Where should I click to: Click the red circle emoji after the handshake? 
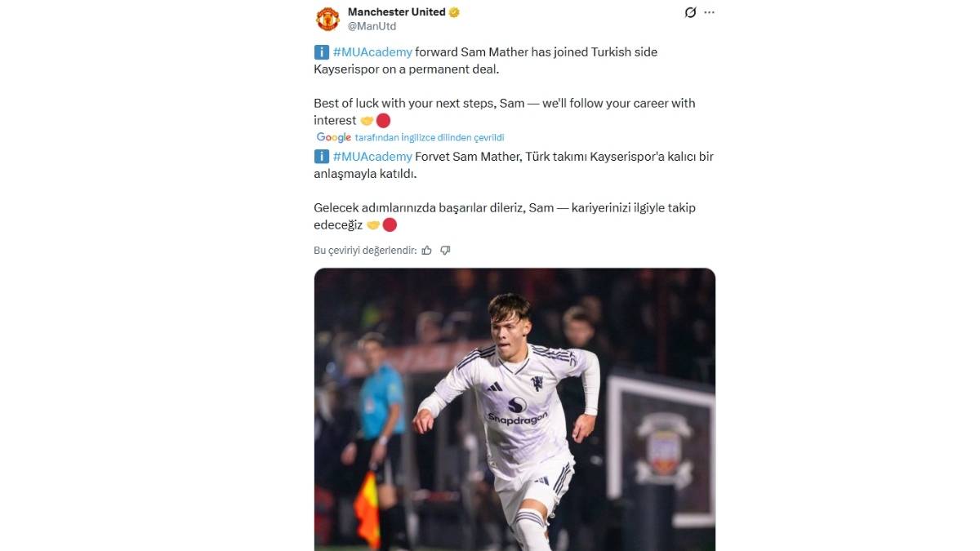pyautogui.click(x=384, y=120)
